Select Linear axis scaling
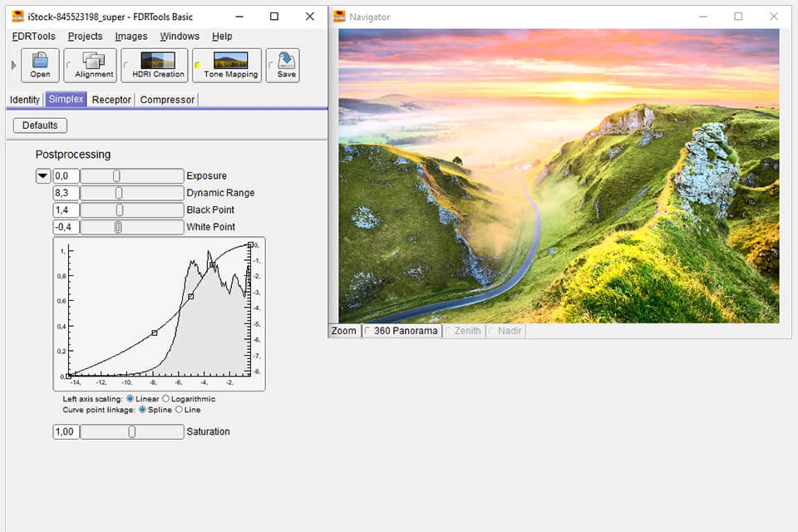This screenshot has width=798, height=532. 132,399
